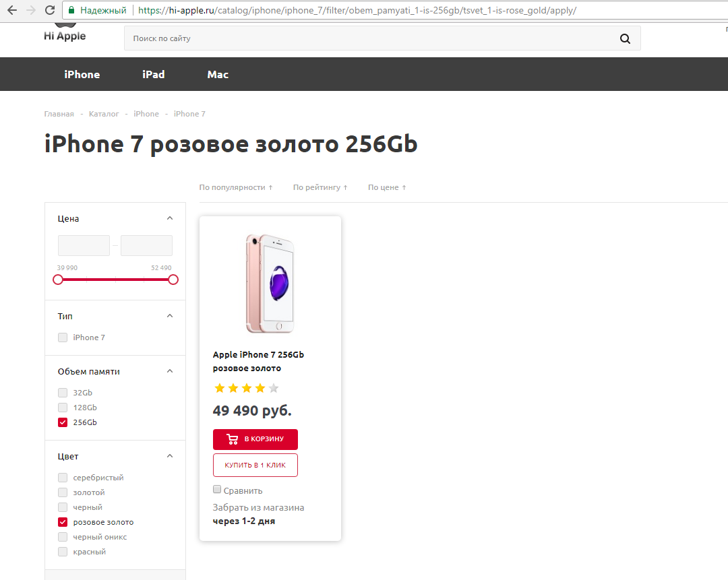728x580 pixels.
Task: Collapse the Объем памяти section
Action: point(170,371)
